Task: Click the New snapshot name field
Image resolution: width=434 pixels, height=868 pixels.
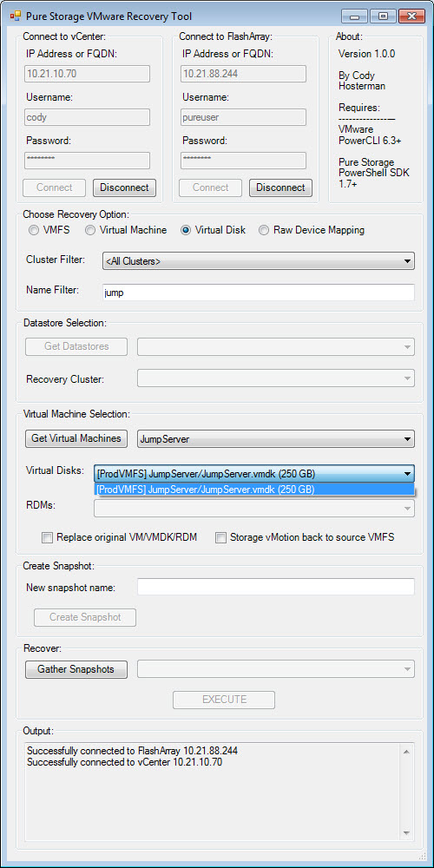Action: tap(276, 587)
